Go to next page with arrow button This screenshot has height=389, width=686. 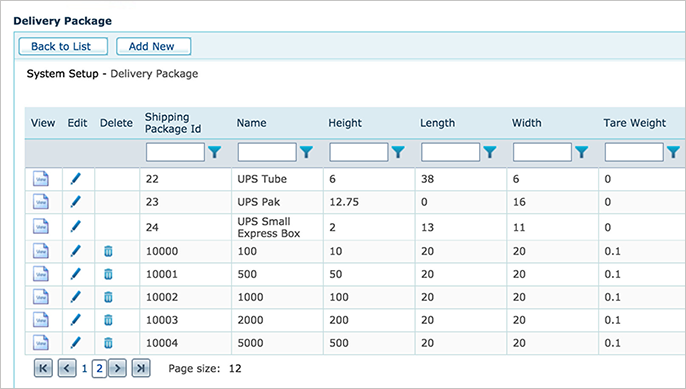pyautogui.click(x=117, y=368)
